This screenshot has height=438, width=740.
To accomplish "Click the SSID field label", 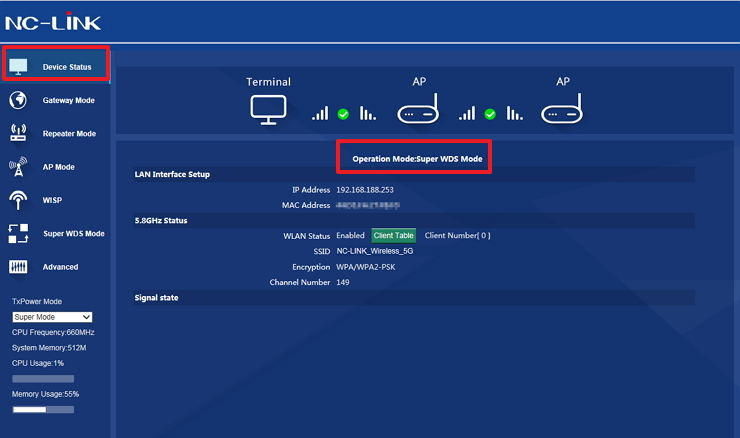I will pyautogui.click(x=322, y=251).
